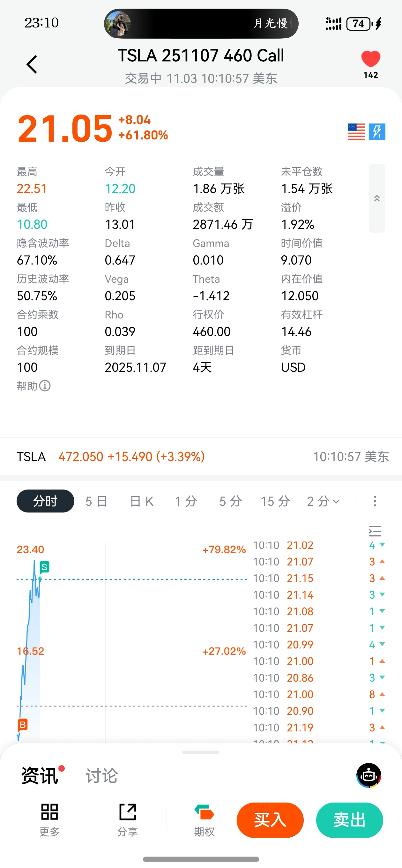Screen dimensions: 402x868
Task: Open the 2 分 interval dropdown
Action: (323, 501)
